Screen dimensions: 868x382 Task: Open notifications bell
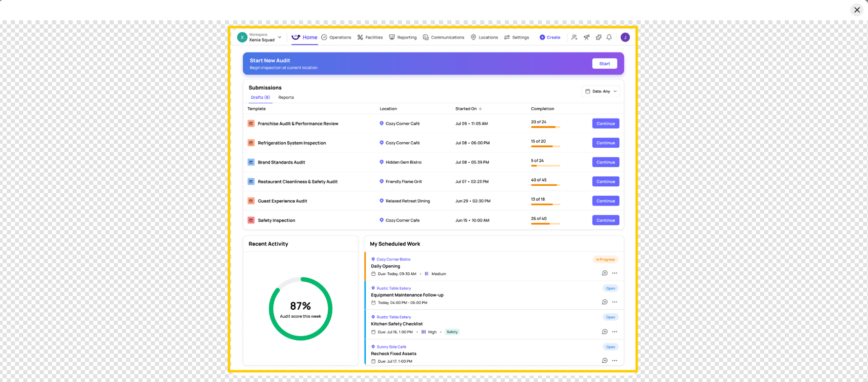[609, 37]
